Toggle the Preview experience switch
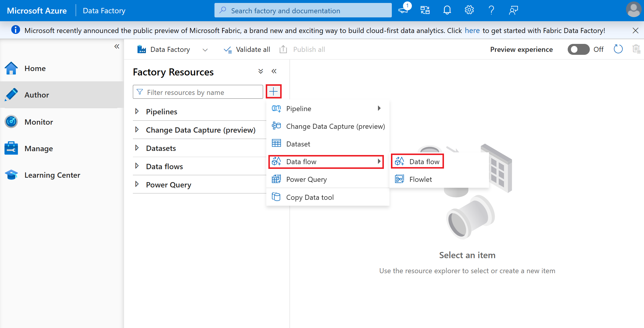Viewport: 644px width, 328px height. (579, 50)
